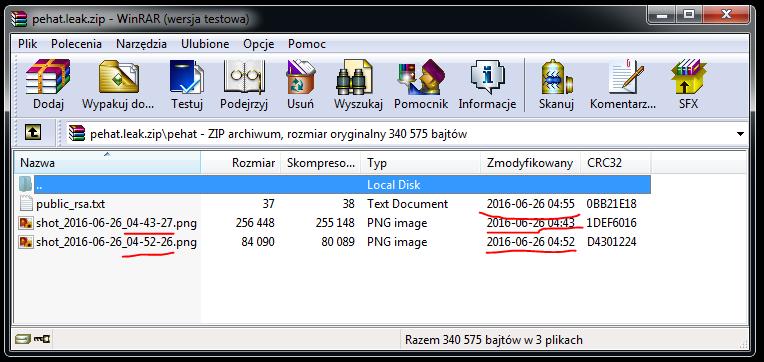Click the shot_2016-06-26_04-43-27.png file name

[116, 223]
